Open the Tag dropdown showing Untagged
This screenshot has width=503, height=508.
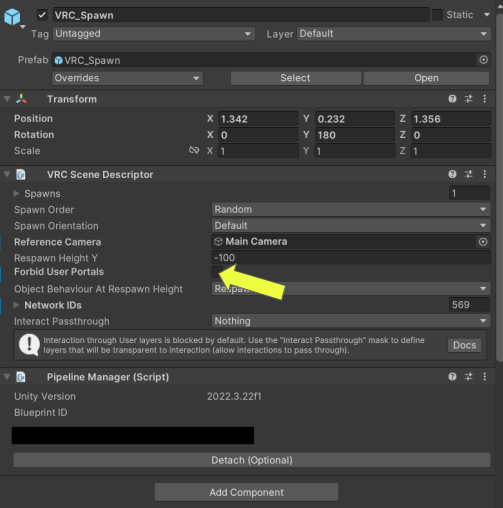click(154, 34)
